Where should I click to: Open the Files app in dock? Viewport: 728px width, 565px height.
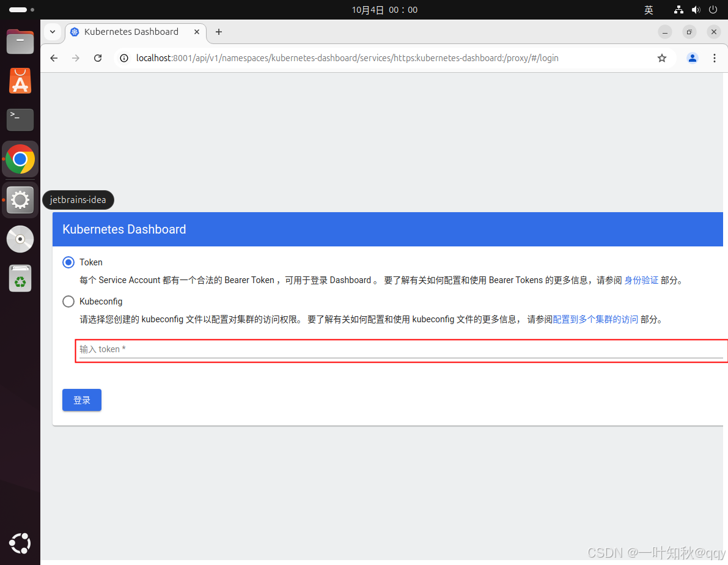(x=20, y=42)
